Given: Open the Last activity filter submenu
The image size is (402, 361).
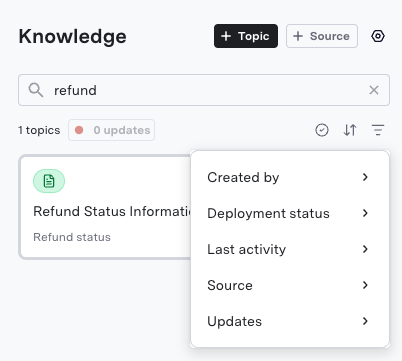Looking at the screenshot, I should (x=289, y=249).
